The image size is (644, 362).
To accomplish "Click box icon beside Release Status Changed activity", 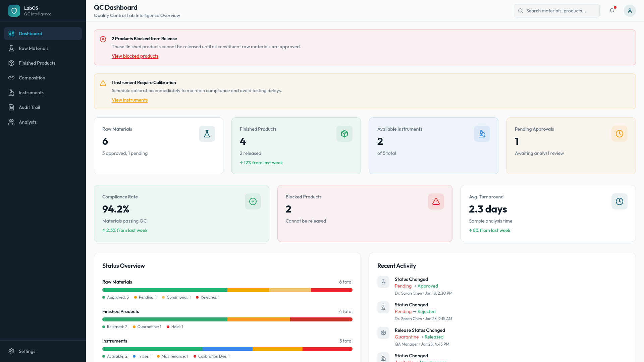I will pyautogui.click(x=383, y=333).
